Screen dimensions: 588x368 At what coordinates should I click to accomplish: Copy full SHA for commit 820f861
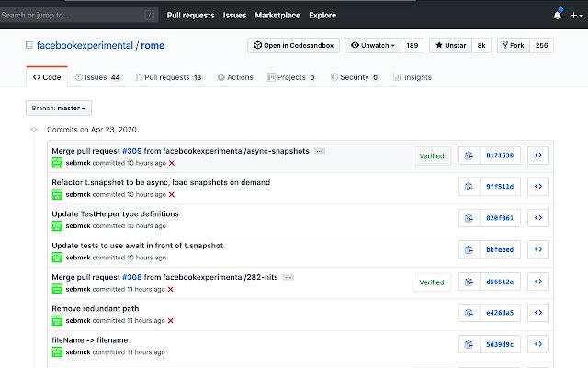(x=469, y=218)
